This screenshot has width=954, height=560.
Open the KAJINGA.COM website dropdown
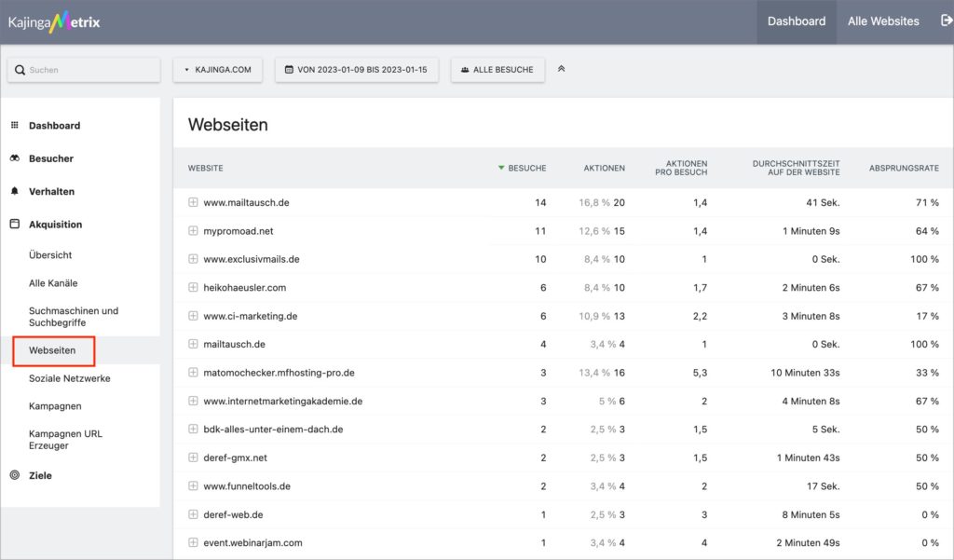(218, 69)
